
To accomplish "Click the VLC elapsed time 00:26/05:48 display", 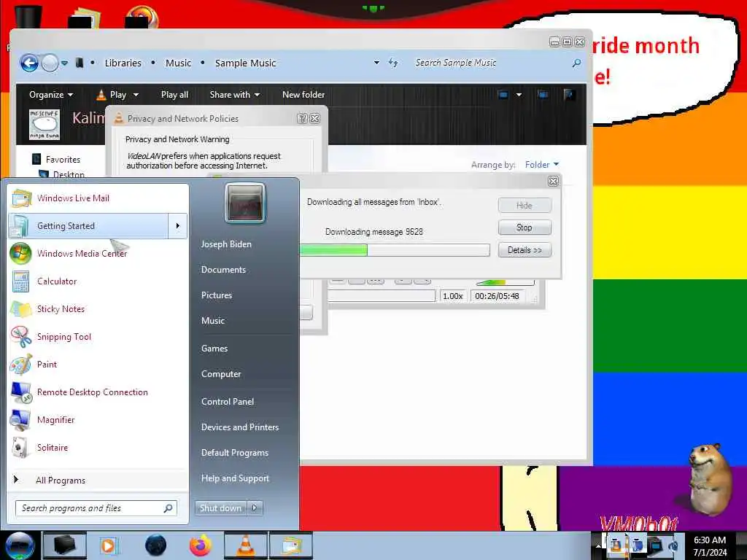I will pyautogui.click(x=497, y=296).
